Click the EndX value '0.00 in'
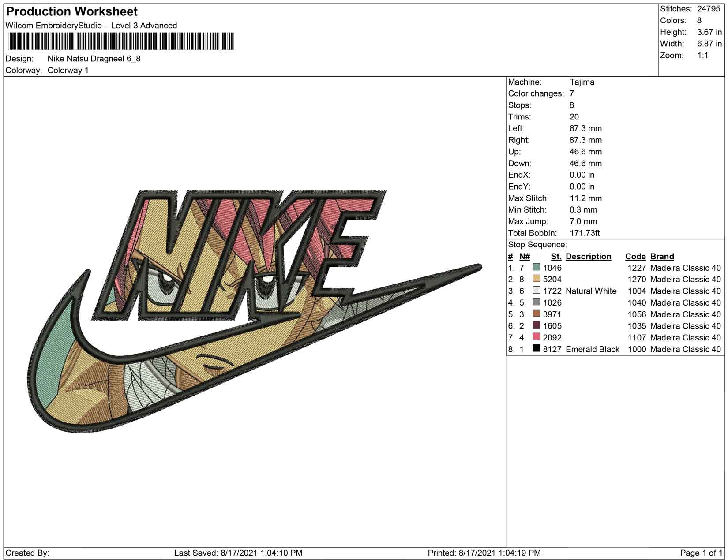 click(x=582, y=175)
